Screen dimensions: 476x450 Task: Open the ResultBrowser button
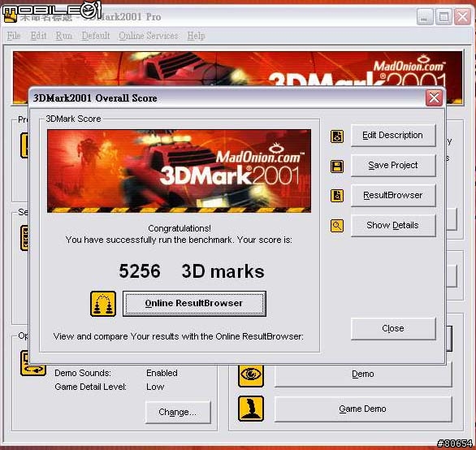point(393,195)
